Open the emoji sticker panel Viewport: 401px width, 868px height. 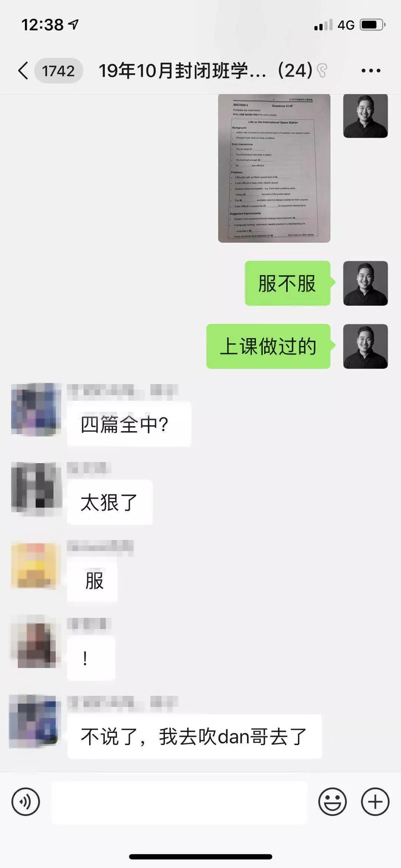click(x=332, y=802)
